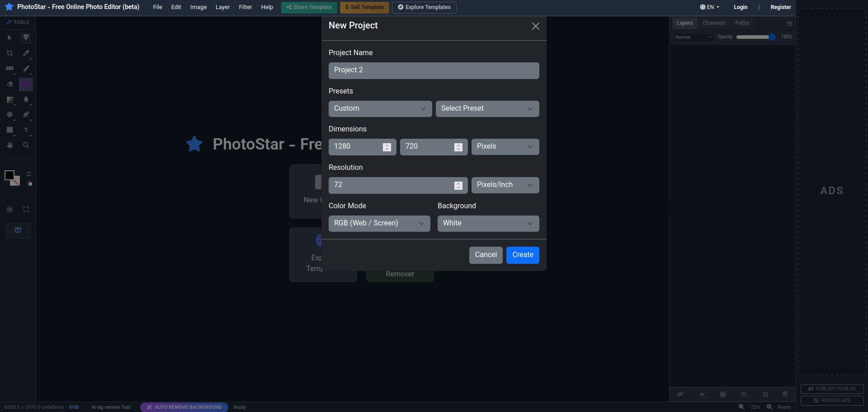Swap foreground and background colors

pos(29,174)
